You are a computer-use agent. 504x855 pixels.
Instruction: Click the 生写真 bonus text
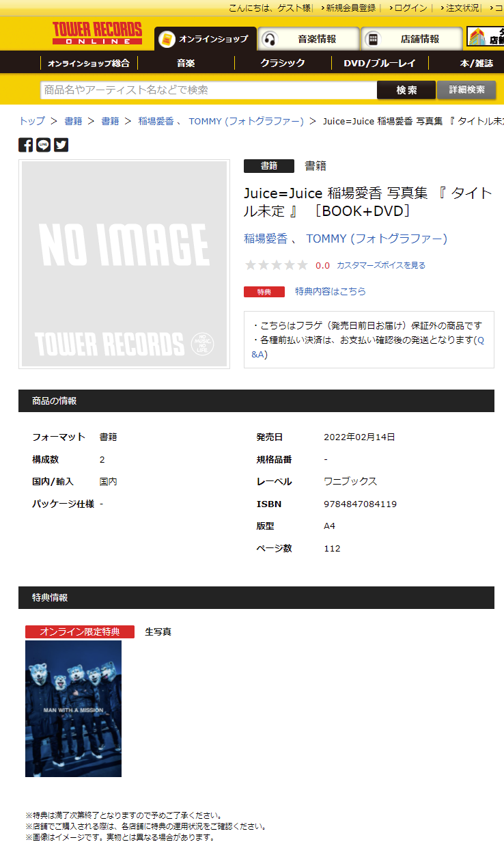pyautogui.click(x=158, y=632)
